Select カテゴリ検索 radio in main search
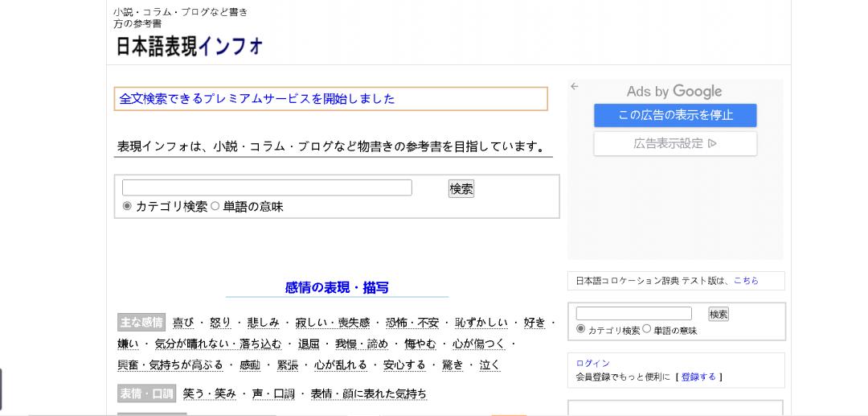Viewport: 868px width, 416px height. click(127, 206)
